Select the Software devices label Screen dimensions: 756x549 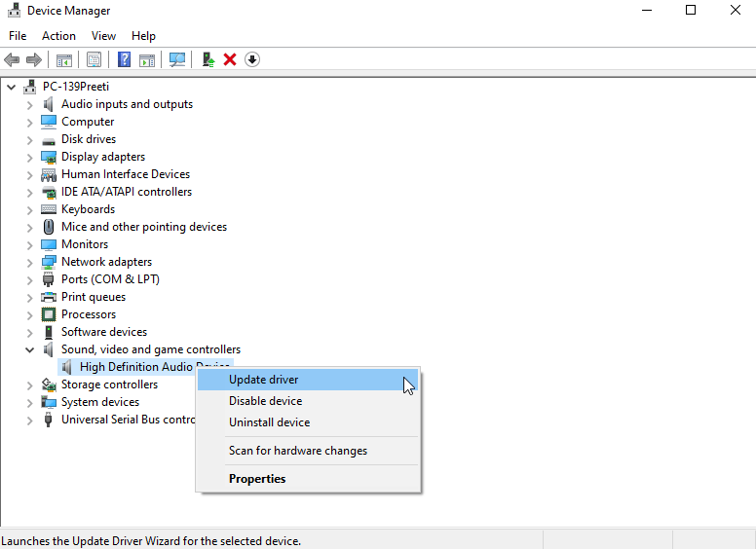(x=104, y=332)
